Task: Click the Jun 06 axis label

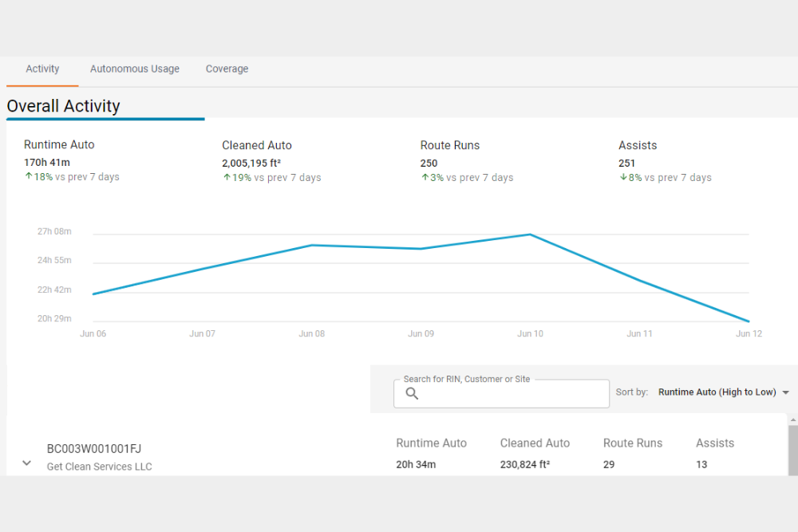Action: coord(93,333)
